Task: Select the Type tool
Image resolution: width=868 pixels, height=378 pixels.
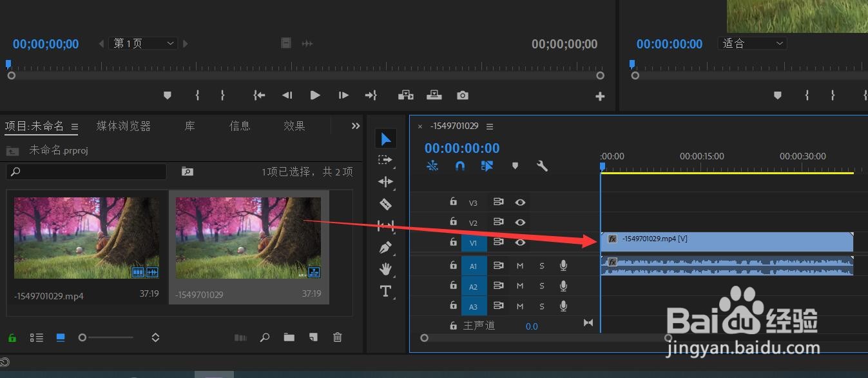Action: tap(385, 291)
